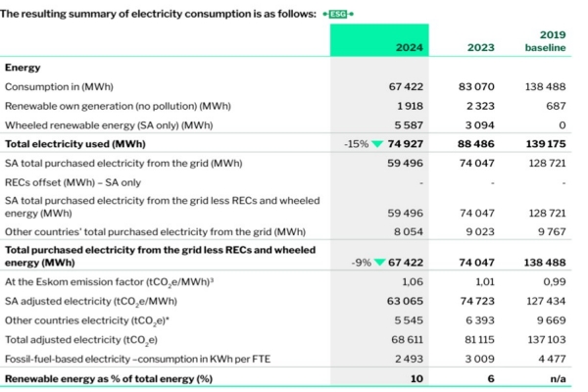This screenshot has height=392, width=588.
Task: Click the Total adjusted electricity 68 611 value
Action: (410, 339)
